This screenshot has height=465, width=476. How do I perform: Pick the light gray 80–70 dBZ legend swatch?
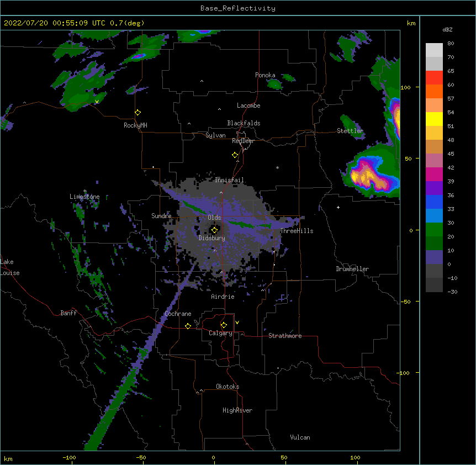(x=434, y=50)
